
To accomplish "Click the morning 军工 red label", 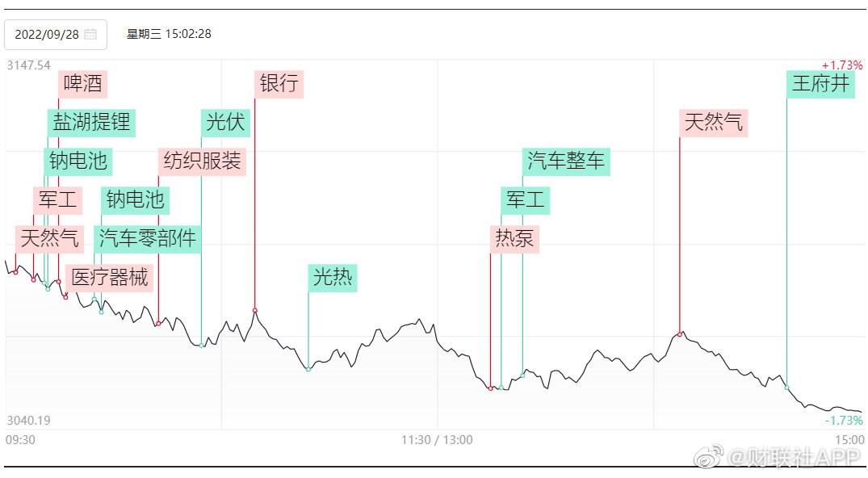I will 57,200.
